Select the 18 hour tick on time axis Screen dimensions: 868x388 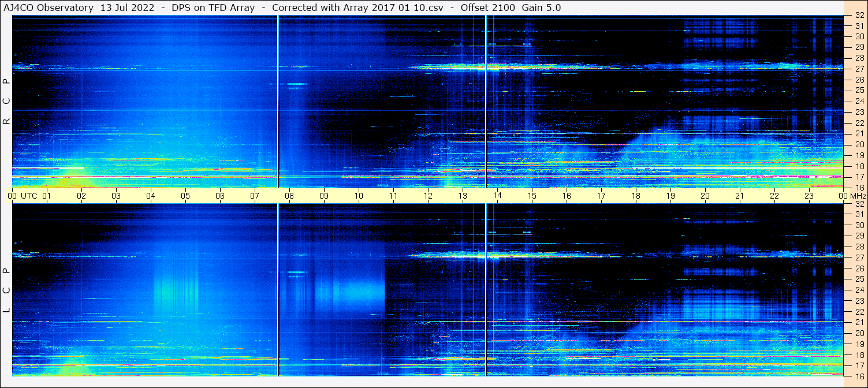point(636,196)
